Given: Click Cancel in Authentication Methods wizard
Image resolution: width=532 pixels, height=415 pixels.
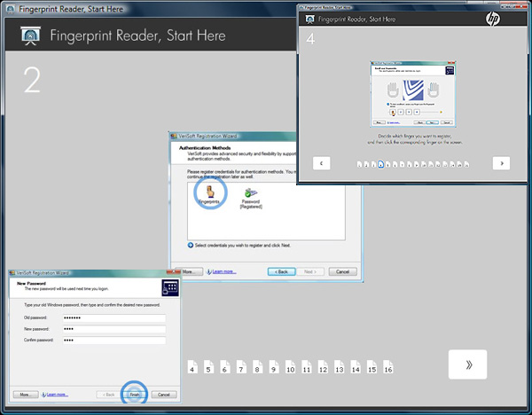Looking at the screenshot, I should (x=342, y=271).
